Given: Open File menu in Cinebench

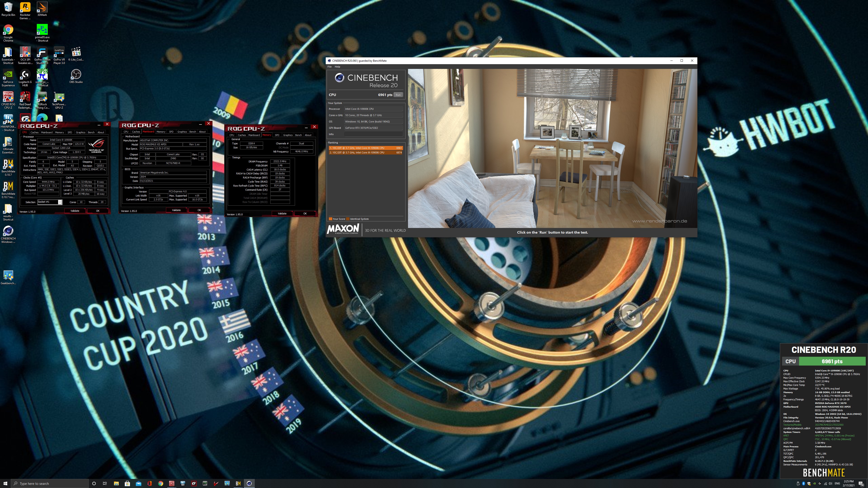Looking at the screenshot, I should (330, 67).
